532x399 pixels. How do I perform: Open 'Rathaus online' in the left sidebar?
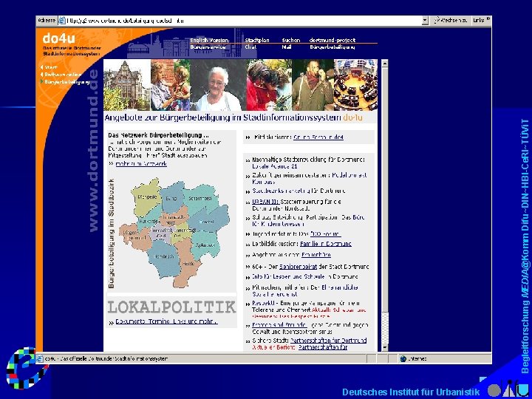[x=62, y=75]
